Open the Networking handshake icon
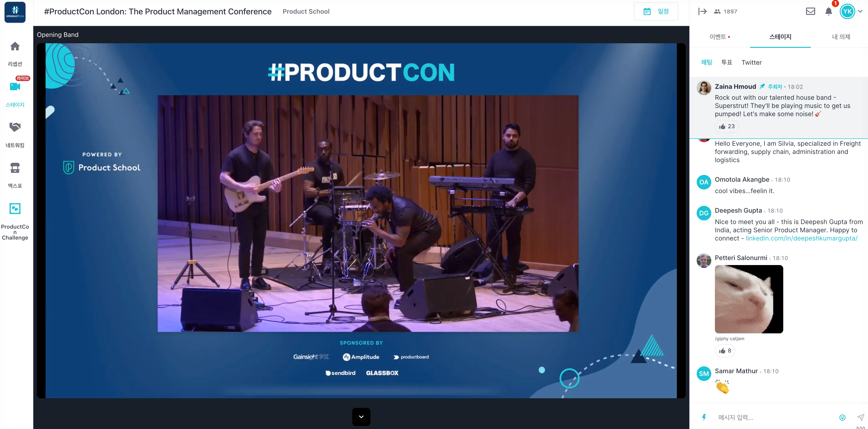Viewport: 868px width, 429px height. (15, 127)
